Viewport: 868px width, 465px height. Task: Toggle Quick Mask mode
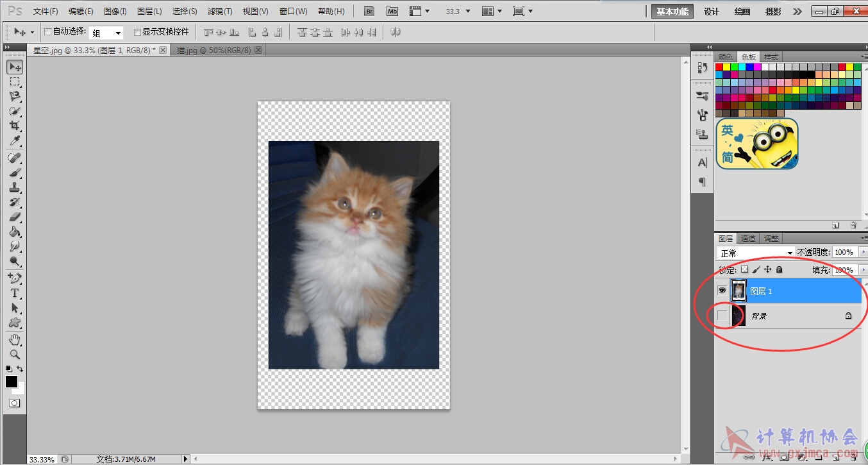pyautogui.click(x=14, y=403)
